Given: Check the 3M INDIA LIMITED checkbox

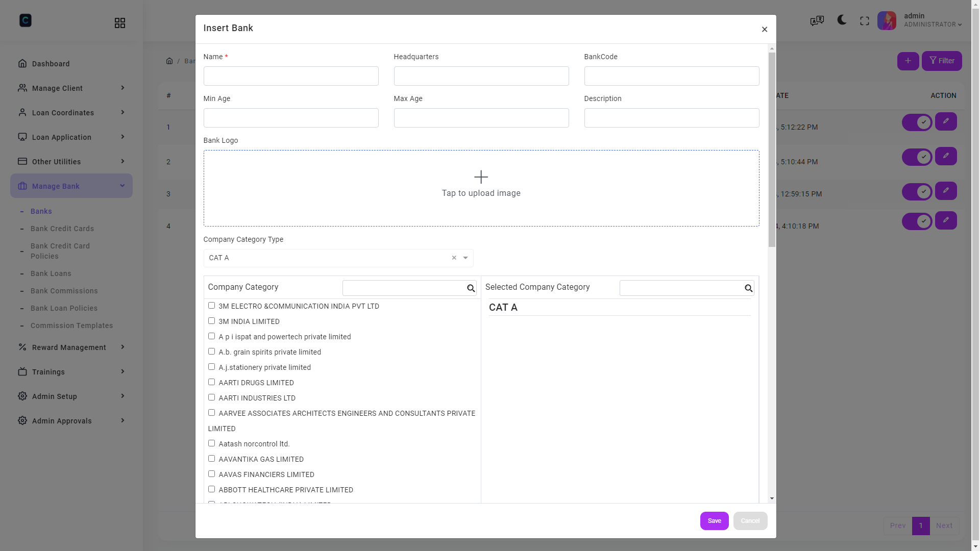Looking at the screenshot, I should [211, 320].
